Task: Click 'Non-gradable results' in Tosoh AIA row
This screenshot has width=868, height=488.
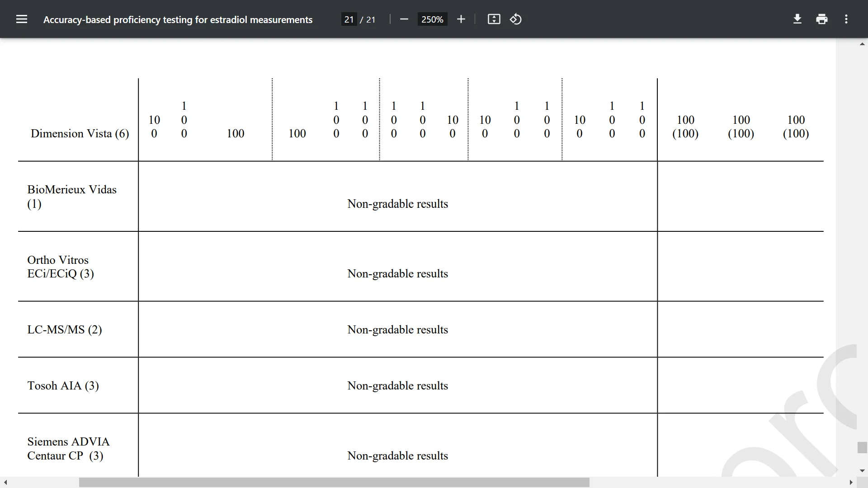Action: 398,386
